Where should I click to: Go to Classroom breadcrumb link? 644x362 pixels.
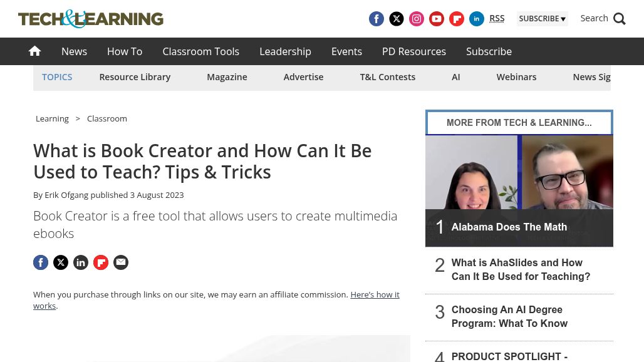click(106, 118)
